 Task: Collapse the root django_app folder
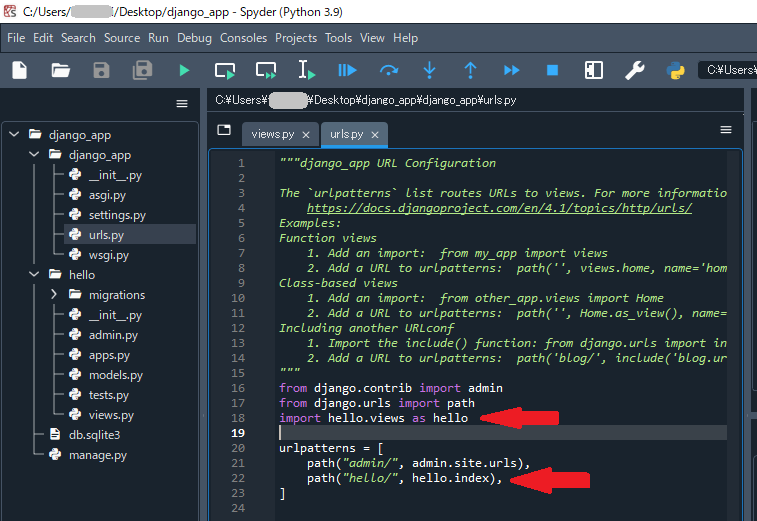(x=14, y=134)
